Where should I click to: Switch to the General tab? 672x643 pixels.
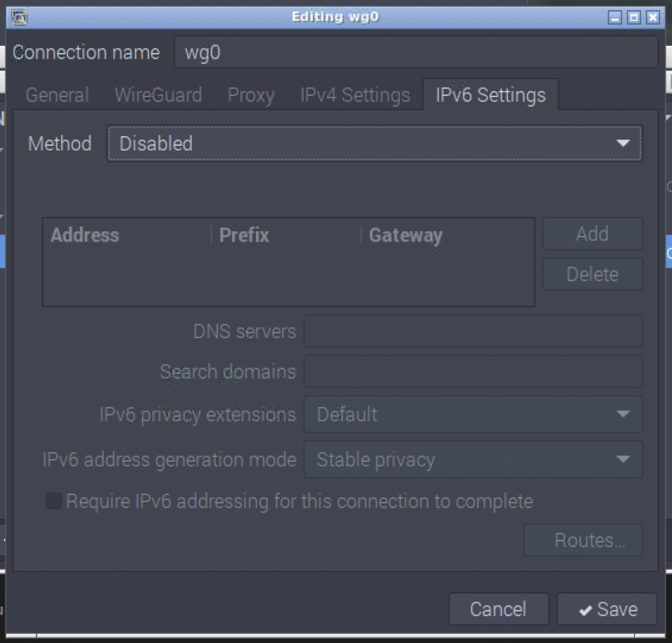click(56, 95)
